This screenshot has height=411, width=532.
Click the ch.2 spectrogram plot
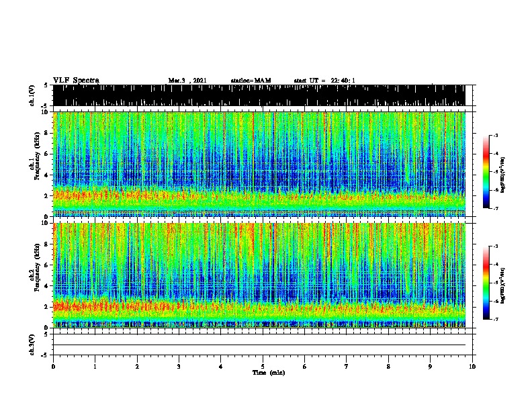click(259, 275)
